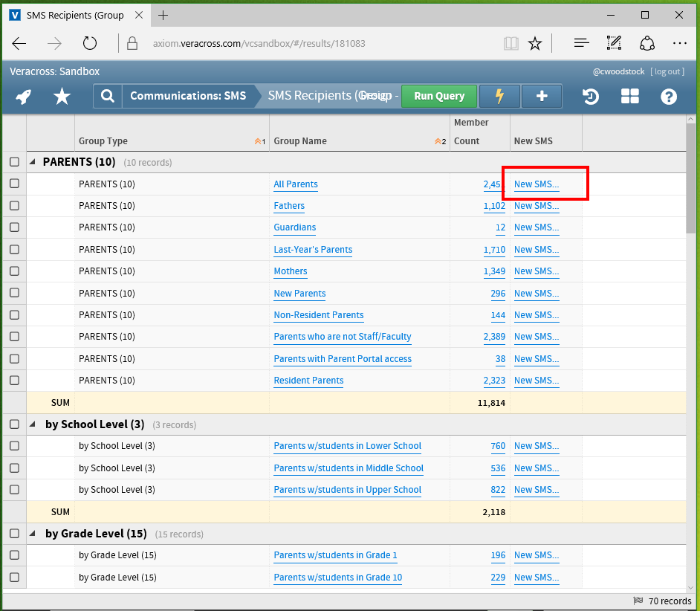Viewport: 700px width, 611px height.
Task: Click the browser refresh icon
Action: coord(90,43)
